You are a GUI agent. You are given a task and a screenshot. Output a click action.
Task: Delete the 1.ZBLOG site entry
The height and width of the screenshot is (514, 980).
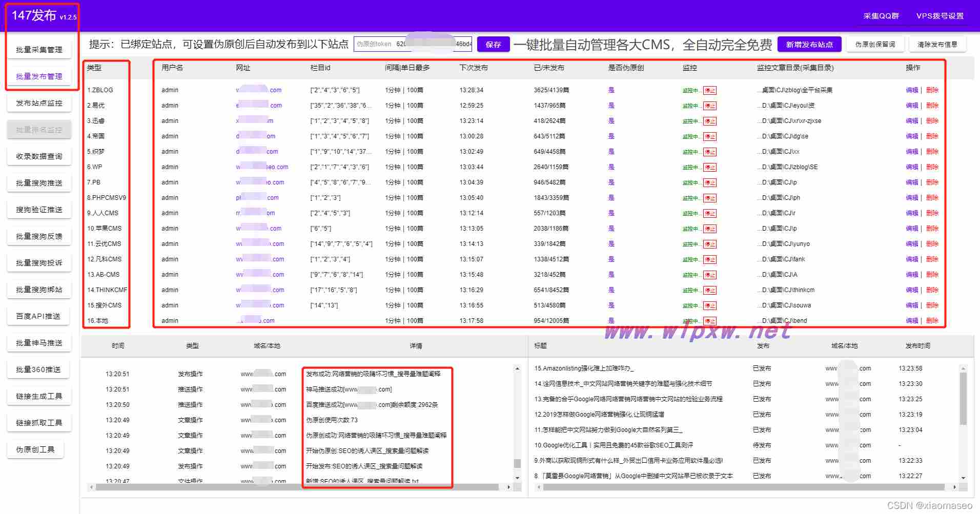pyautogui.click(x=932, y=90)
